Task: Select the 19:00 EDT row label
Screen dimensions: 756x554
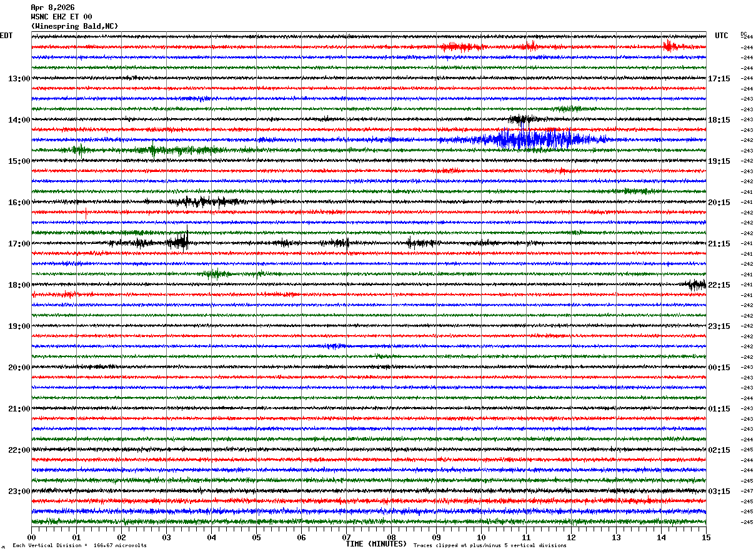Action: click(x=19, y=326)
